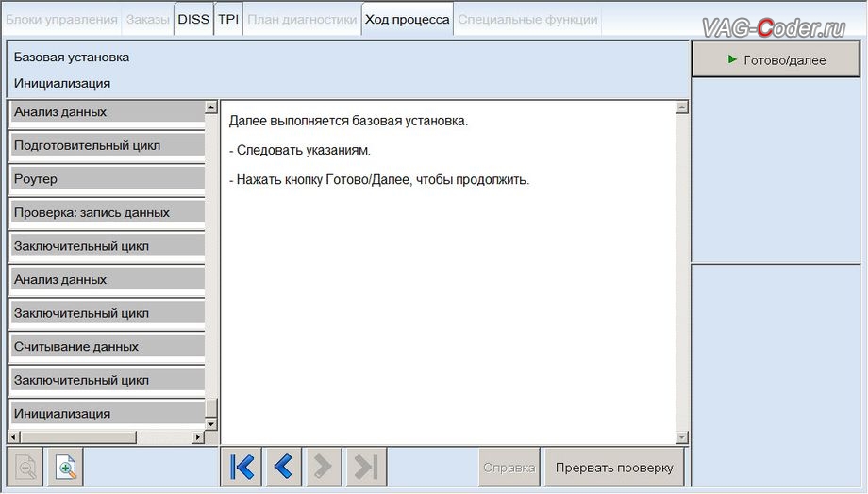The image size is (868, 494).
Task: Open the Заказы tab
Action: point(148,20)
